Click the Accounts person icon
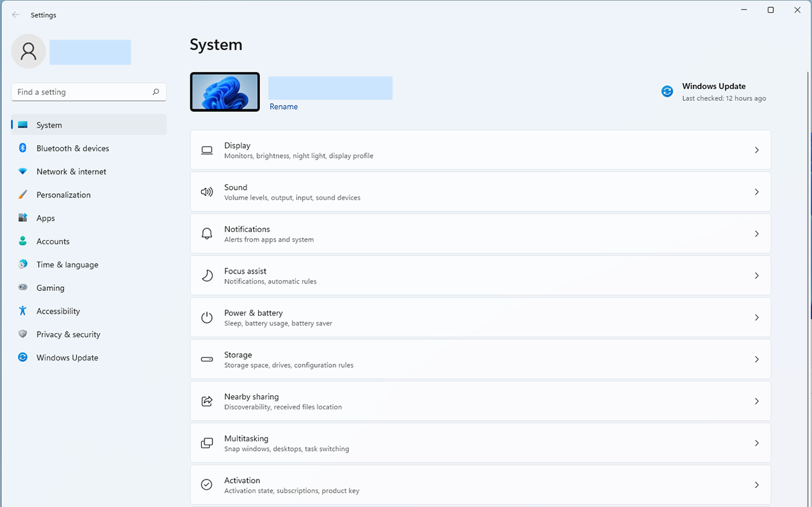The height and width of the screenshot is (507, 812). coord(23,241)
